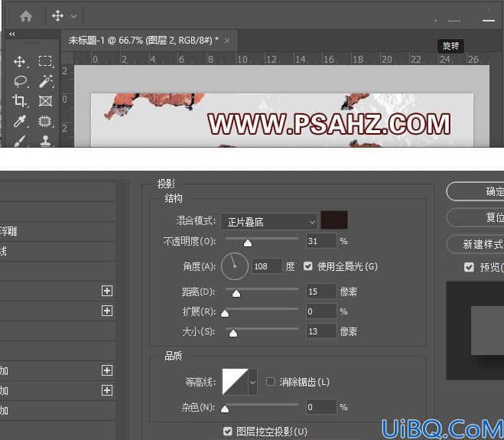
Task: Toggle 使用全局光 use global light checkbox
Action: click(308, 266)
